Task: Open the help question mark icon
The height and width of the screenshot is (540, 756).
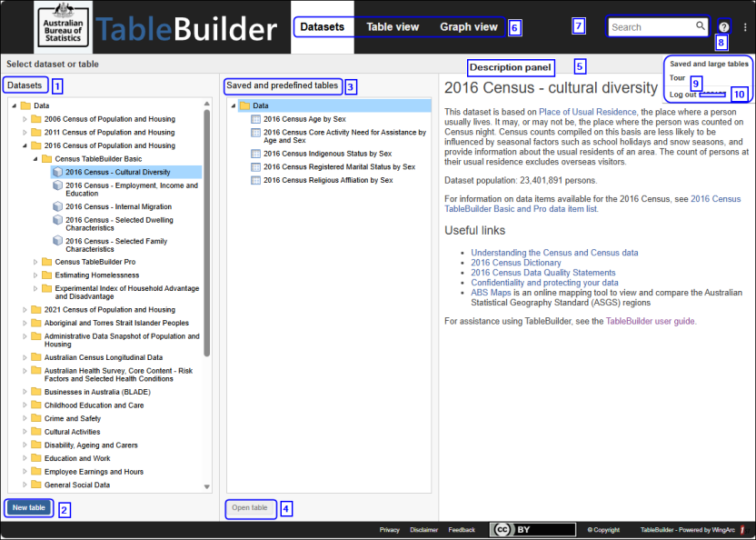Action: [x=723, y=27]
